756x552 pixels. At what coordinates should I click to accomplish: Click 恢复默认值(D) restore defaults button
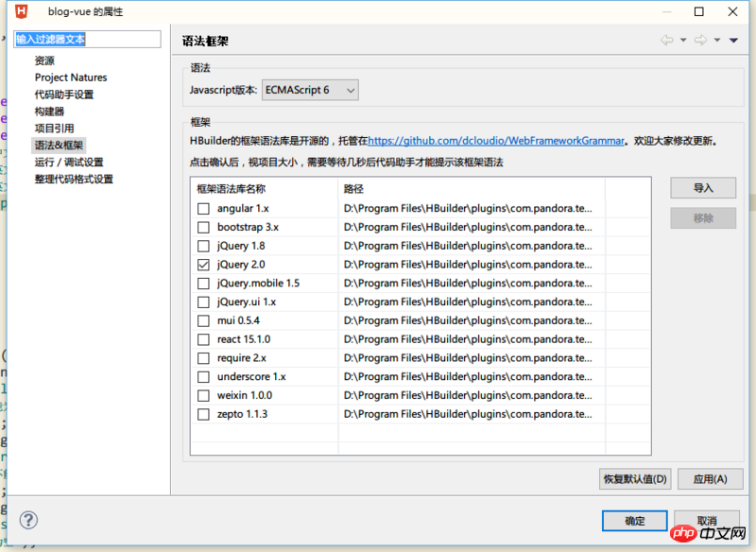(635, 479)
